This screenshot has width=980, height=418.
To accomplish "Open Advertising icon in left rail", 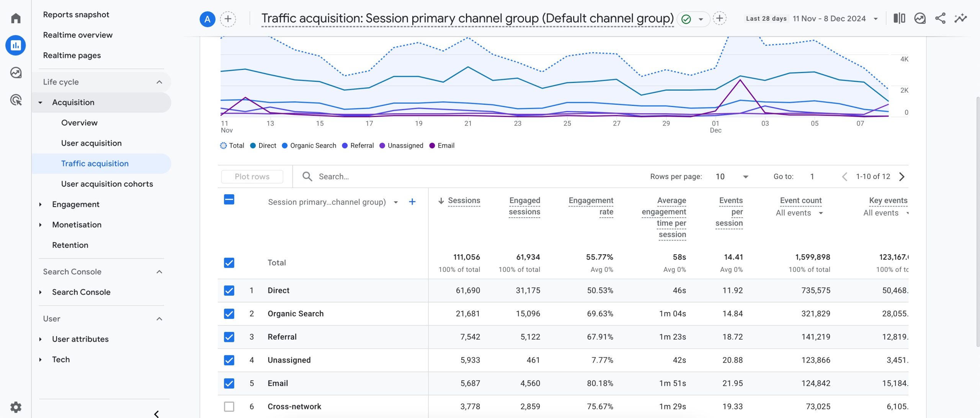I will tap(16, 100).
